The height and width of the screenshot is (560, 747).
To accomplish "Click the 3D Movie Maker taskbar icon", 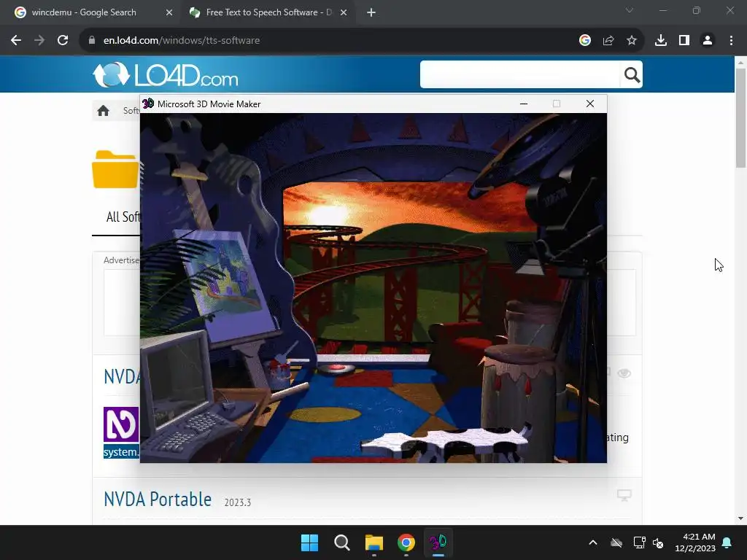I will coord(438,542).
